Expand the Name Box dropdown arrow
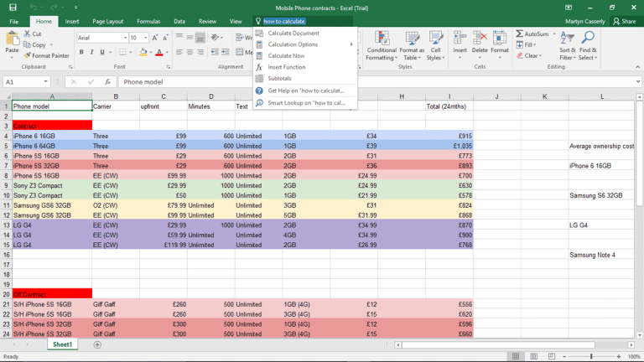 click(45, 81)
